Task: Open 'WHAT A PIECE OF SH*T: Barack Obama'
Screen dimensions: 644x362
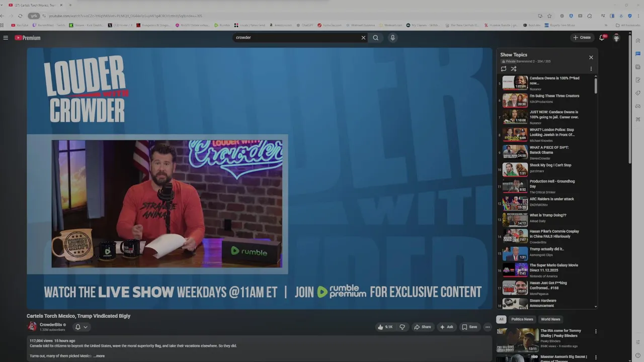Action: [x=547, y=152]
